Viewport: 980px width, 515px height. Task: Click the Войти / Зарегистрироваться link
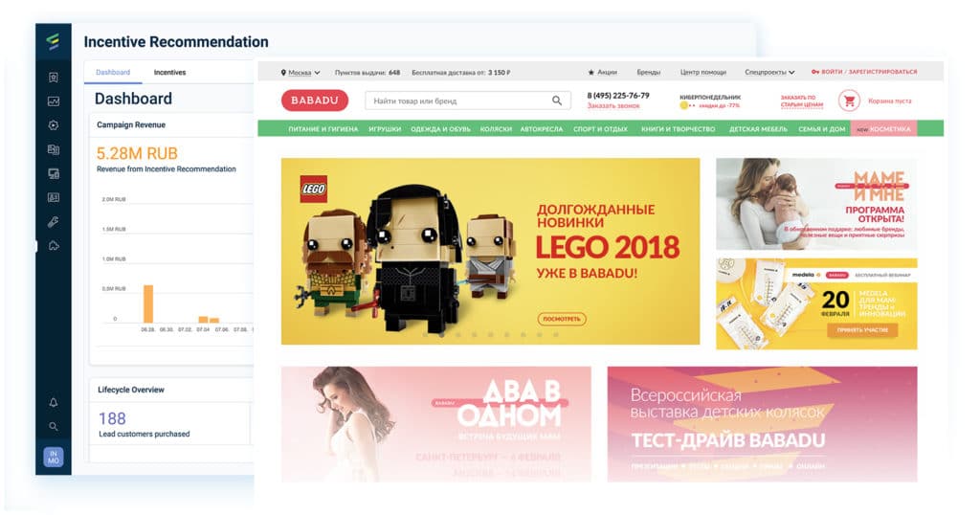(x=864, y=72)
